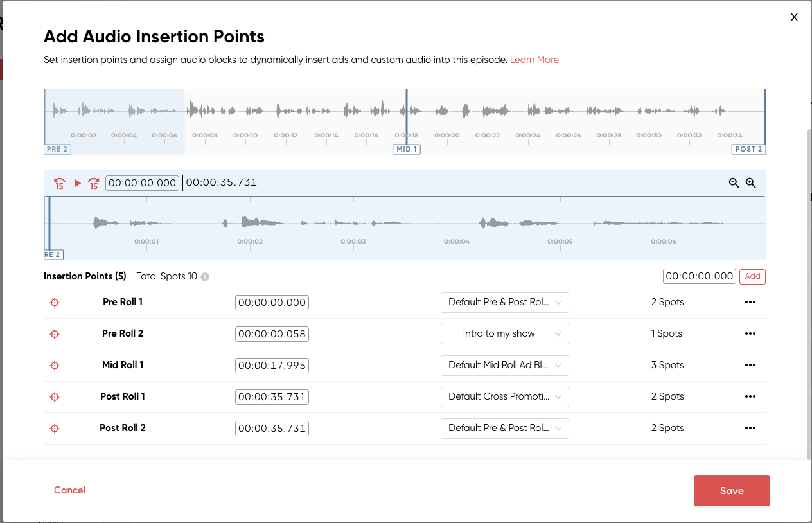The height and width of the screenshot is (523, 812).
Task: Select the MID 1 marker on timeline
Action: [406, 149]
